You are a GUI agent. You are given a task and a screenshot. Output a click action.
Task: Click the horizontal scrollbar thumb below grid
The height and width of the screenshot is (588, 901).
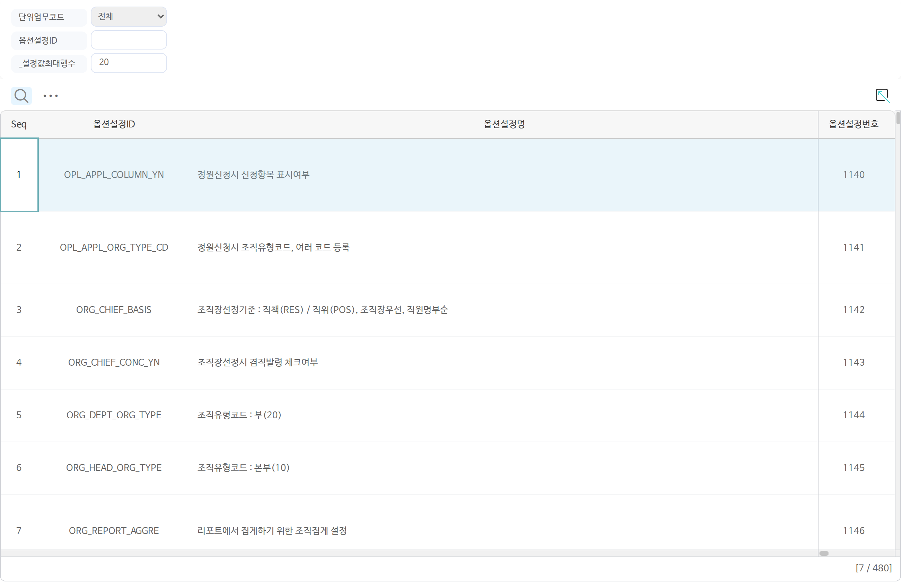coord(824,553)
